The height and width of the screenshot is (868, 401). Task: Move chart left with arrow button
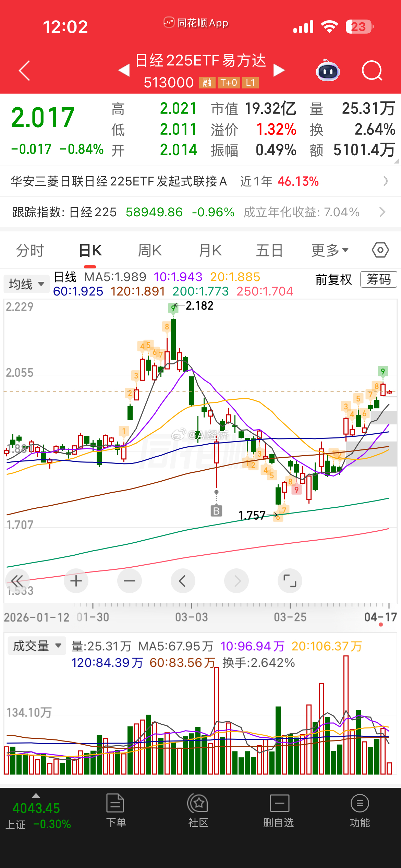point(183,581)
